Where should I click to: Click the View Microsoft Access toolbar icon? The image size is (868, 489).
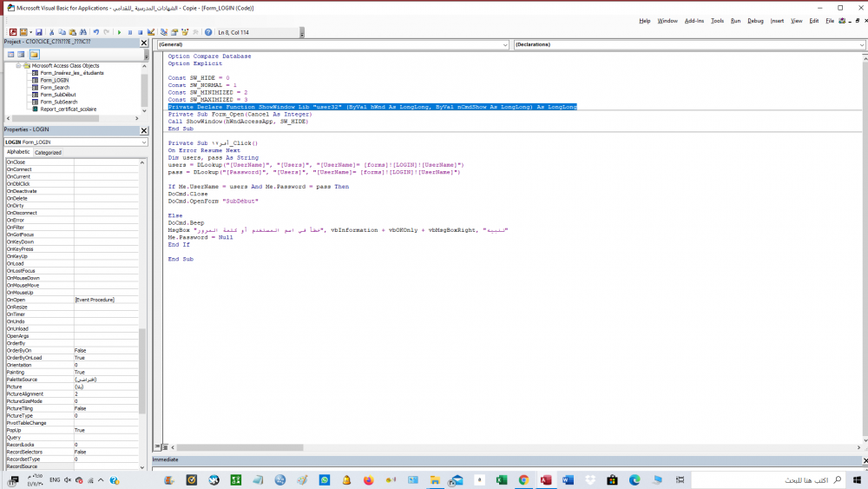[x=13, y=33]
